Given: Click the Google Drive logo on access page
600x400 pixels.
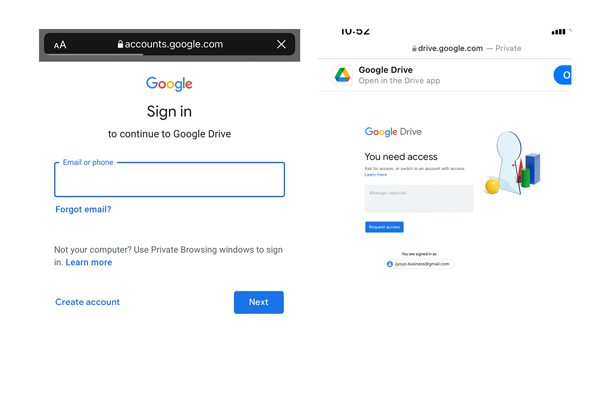Looking at the screenshot, I should pos(394,132).
